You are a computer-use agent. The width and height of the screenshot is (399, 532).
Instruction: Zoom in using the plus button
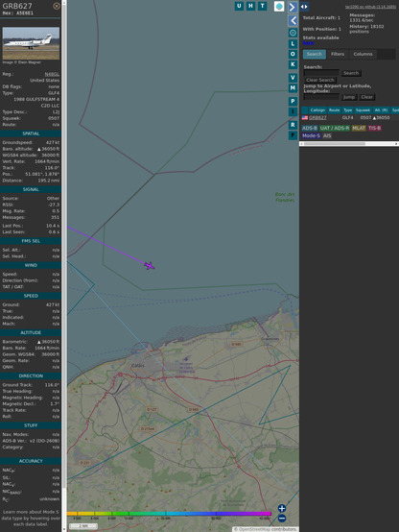click(282, 508)
